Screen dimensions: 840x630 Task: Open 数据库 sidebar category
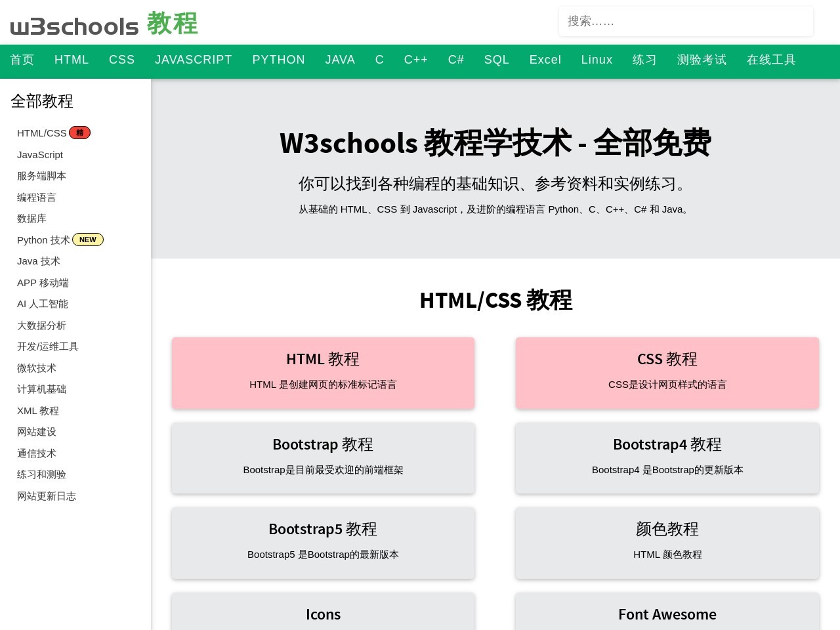(x=31, y=219)
